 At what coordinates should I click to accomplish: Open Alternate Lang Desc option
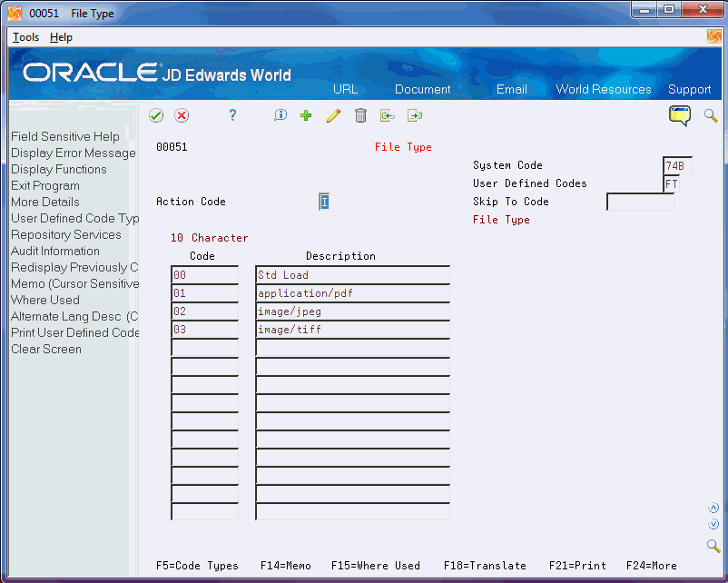click(74, 316)
